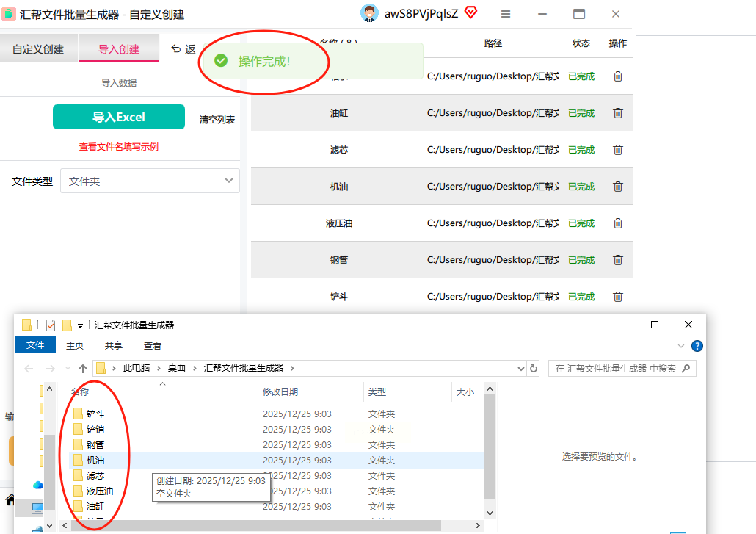Open the hamburger menu in the app title bar
The image size is (756, 534).
click(x=505, y=14)
